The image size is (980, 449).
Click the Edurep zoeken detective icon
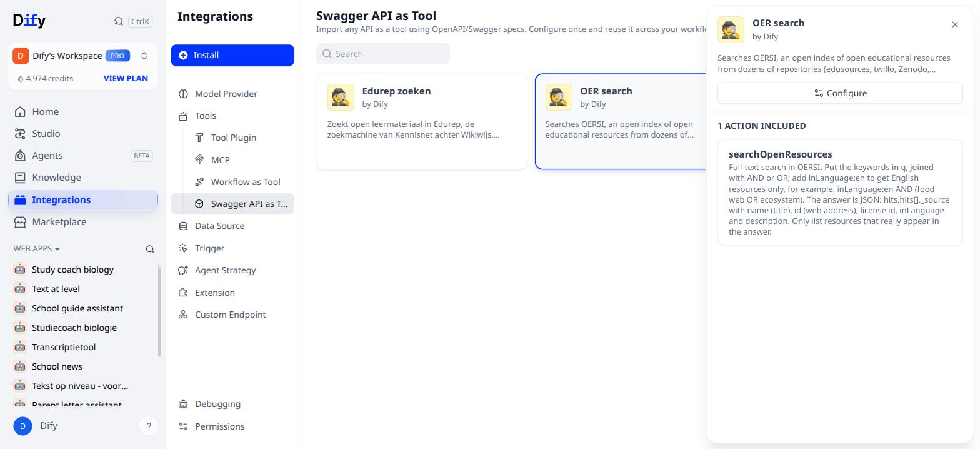pos(341,98)
